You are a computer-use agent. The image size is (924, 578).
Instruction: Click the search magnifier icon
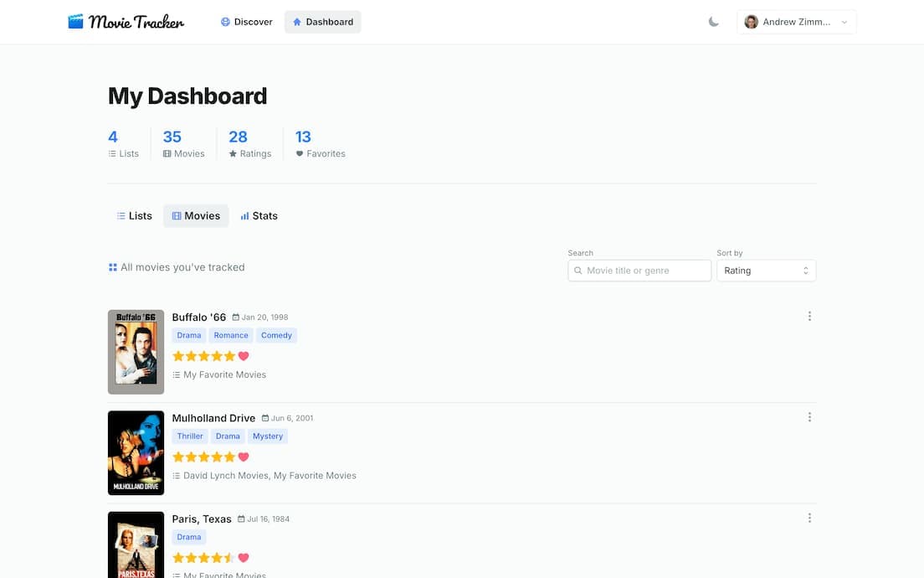pos(578,271)
